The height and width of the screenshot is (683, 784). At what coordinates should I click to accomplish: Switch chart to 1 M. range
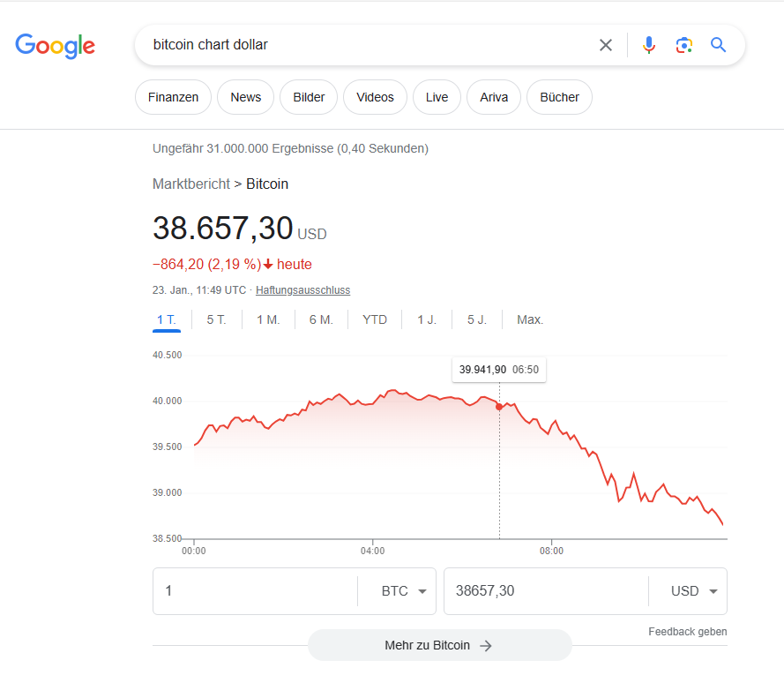tap(268, 319)
